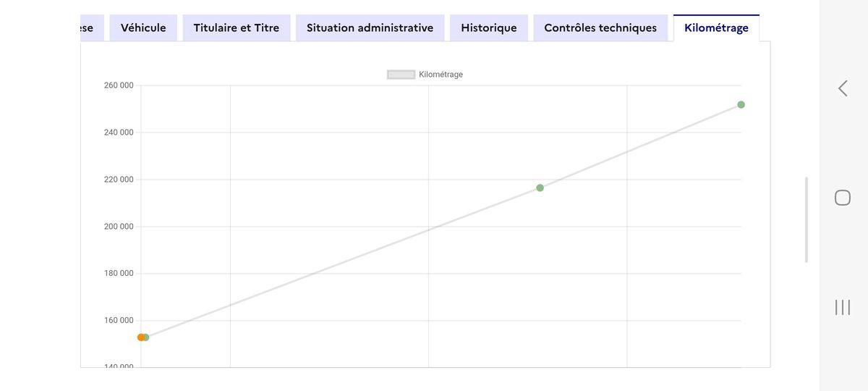
Task: Click the top-right green data point
Action: click(741, 105)
